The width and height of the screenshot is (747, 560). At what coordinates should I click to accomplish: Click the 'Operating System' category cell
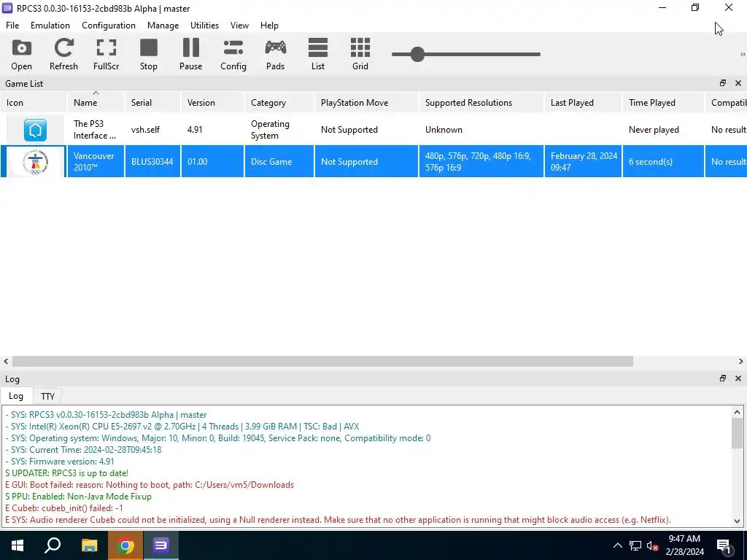pos(279,130)
